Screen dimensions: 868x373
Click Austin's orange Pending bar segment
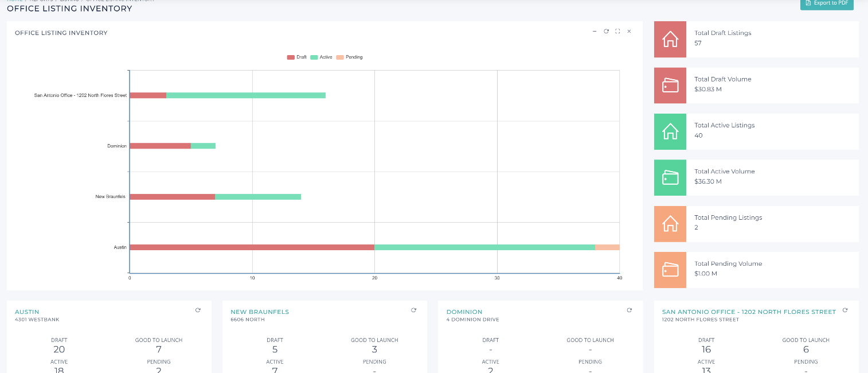click(x=607, y=247)
